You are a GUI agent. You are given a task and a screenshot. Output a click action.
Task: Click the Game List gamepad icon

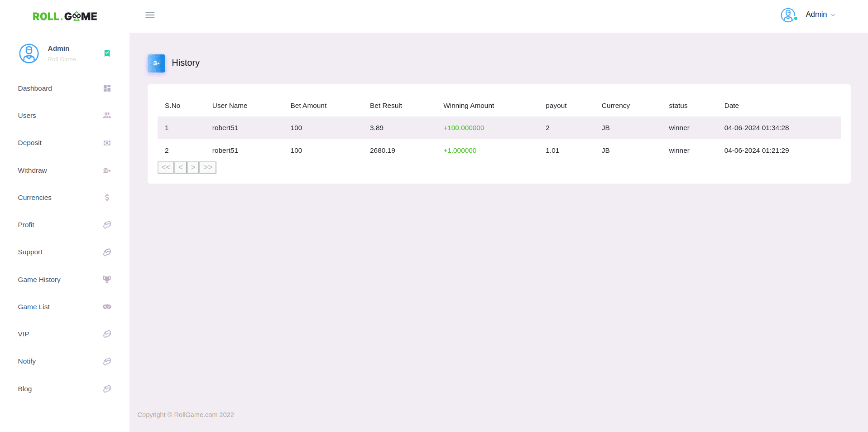(x=107, y=307)
